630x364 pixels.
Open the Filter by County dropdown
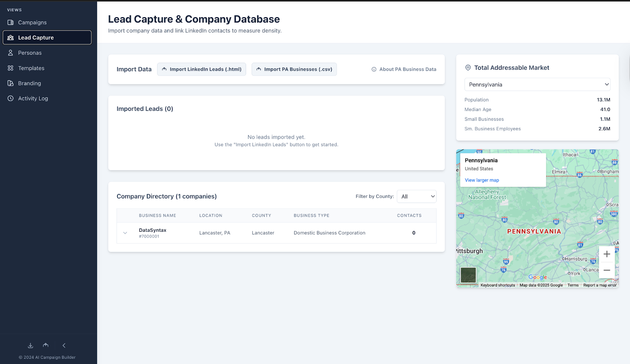(416, 196)
